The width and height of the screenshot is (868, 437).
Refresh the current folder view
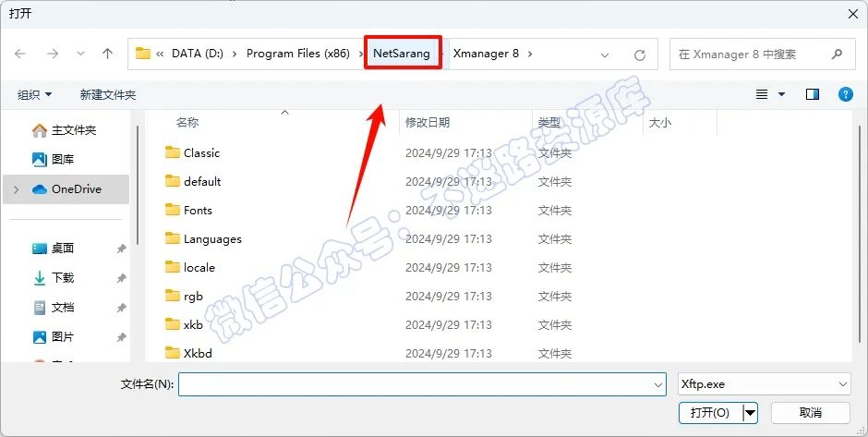(x=640, y=55)
